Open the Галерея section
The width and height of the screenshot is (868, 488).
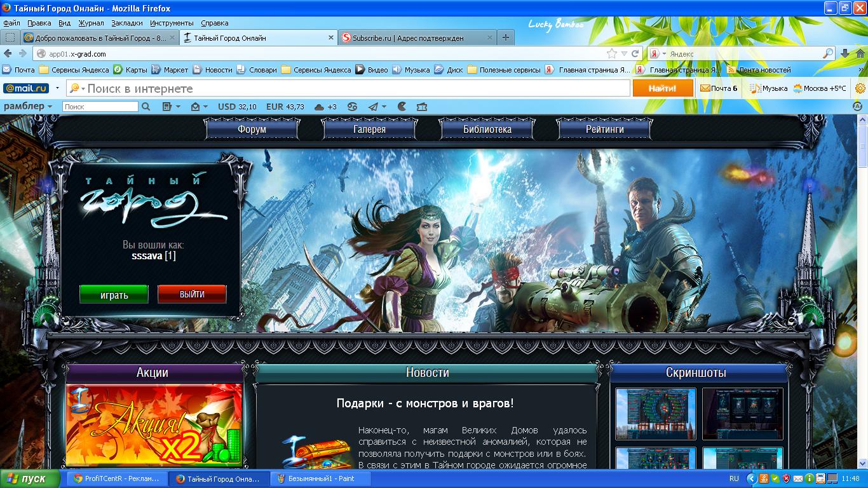(369, 129)
